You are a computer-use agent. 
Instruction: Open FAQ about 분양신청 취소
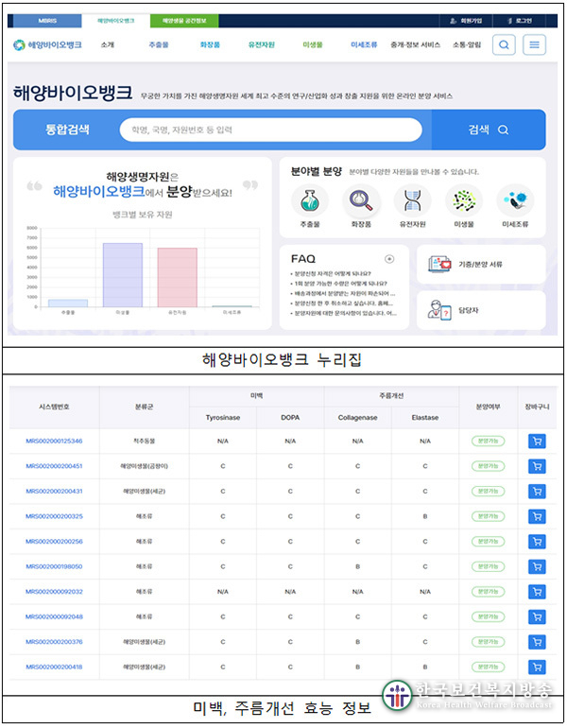(x=343, y=303)
